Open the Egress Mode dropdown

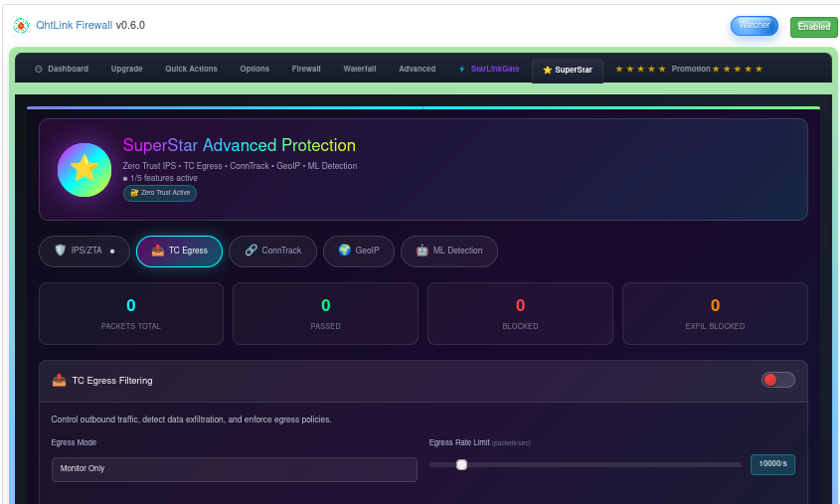pyautogui.click(x=234, y=469)
